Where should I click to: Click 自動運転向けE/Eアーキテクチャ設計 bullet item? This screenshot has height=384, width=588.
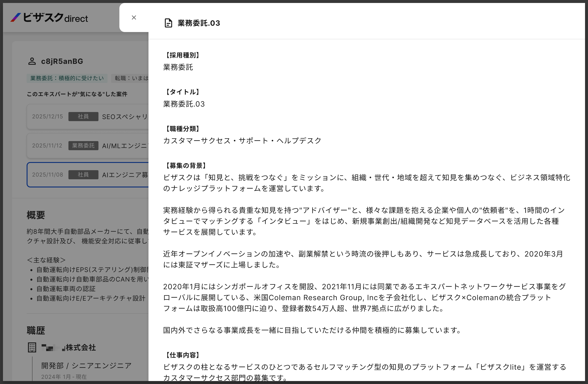91,298
